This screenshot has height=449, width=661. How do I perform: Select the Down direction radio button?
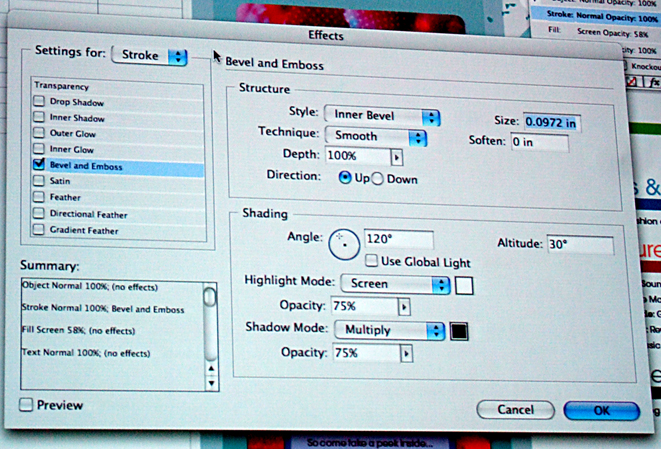pos(378,178)
